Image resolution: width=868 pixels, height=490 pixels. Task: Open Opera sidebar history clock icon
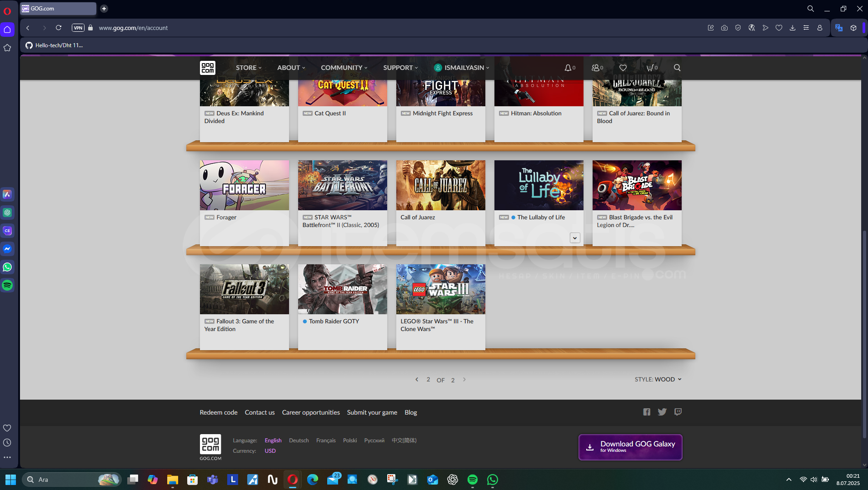coord(7,443)
